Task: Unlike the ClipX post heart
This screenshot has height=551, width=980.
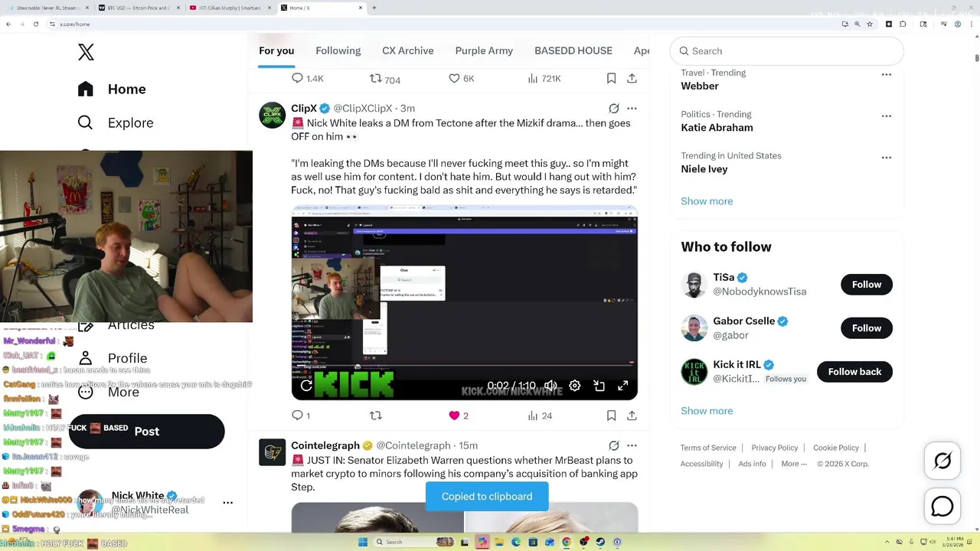Action: click(454, 416)
